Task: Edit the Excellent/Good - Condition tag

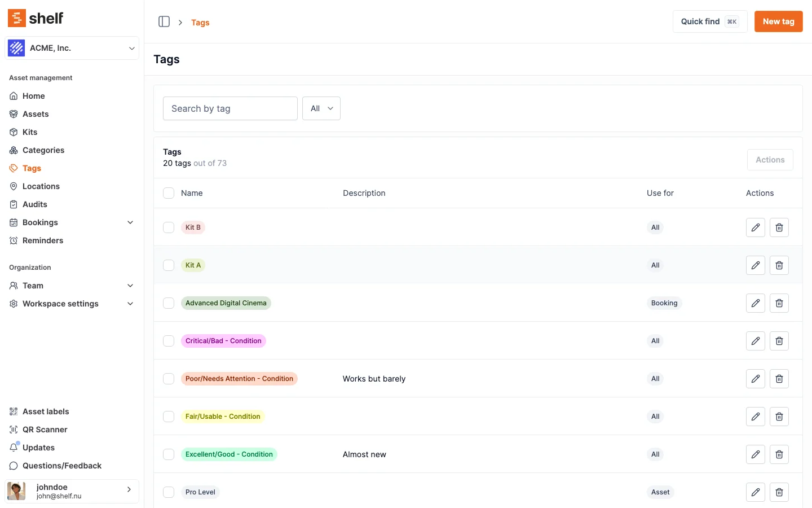Action: coord(755,454)
